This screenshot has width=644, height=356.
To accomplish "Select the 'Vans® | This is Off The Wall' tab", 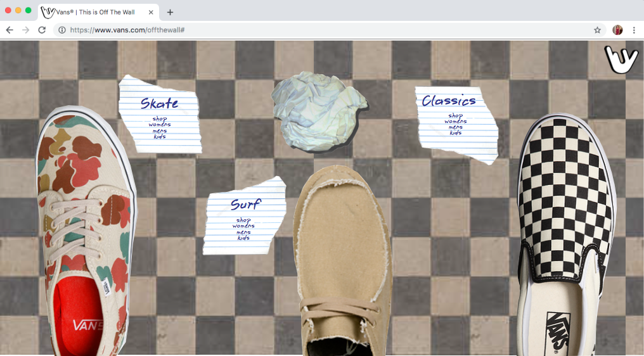I will pyautogui.click(x=98, y=12).
